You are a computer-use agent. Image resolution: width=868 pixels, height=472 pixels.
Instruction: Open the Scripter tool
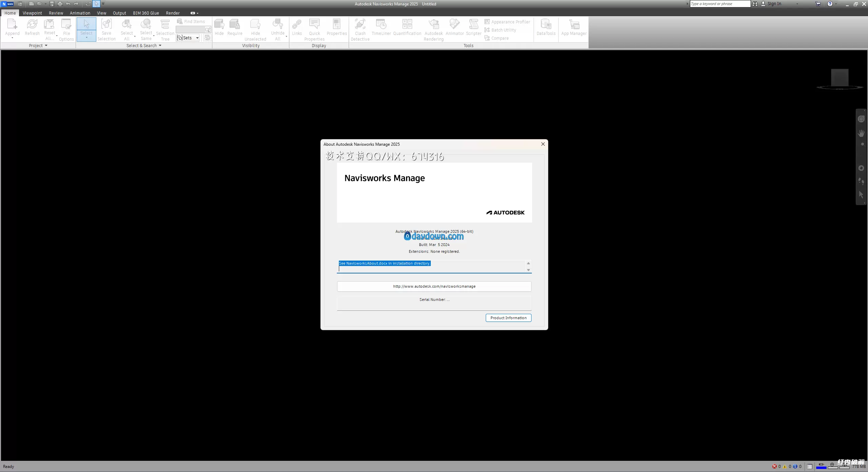(x=474, y=27)
